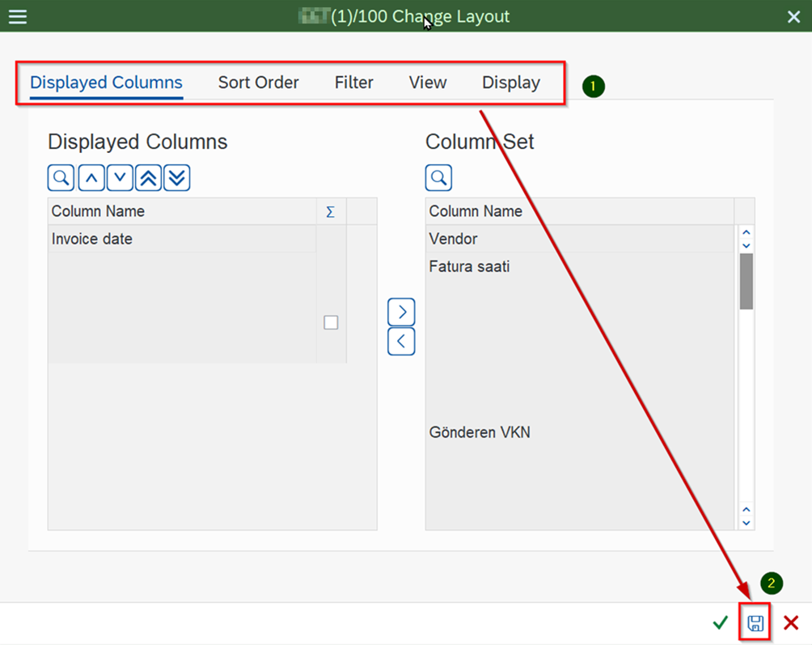Click search icon under Column Set
Image resolution: width=812 pixels, height=645 pixels.
438,177
